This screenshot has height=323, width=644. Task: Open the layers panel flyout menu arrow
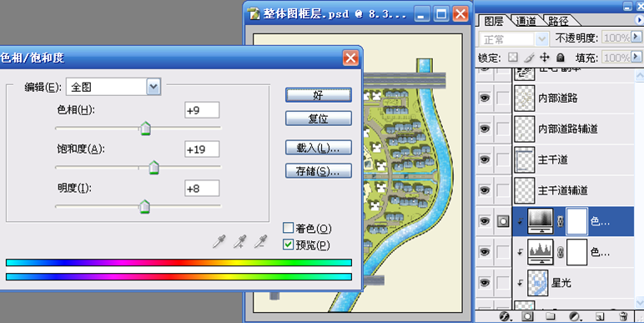click(640, 20)
